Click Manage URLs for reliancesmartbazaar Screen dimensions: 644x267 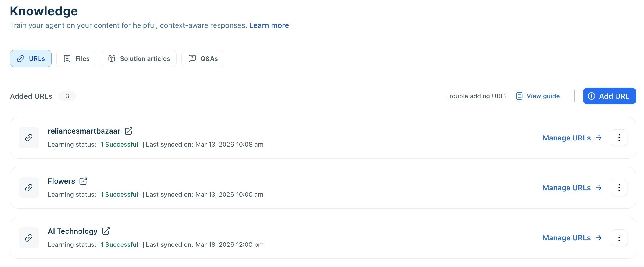pyautogui.click(x=572, y=138)
